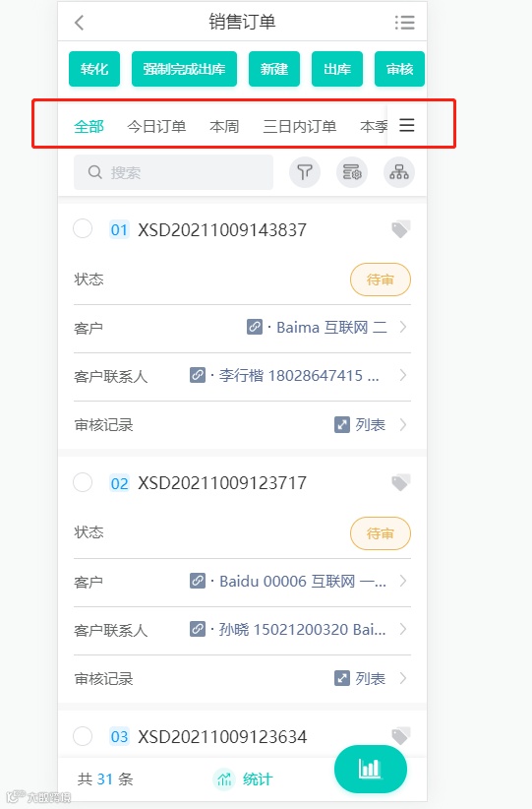Expand customer Baima 互联网 row chevron
Screen dimensions: 532x809
click(403, 327)
